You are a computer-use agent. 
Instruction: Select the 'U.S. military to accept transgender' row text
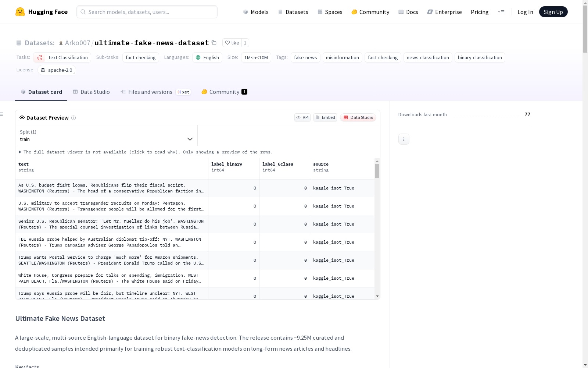[x=111, y=206]
